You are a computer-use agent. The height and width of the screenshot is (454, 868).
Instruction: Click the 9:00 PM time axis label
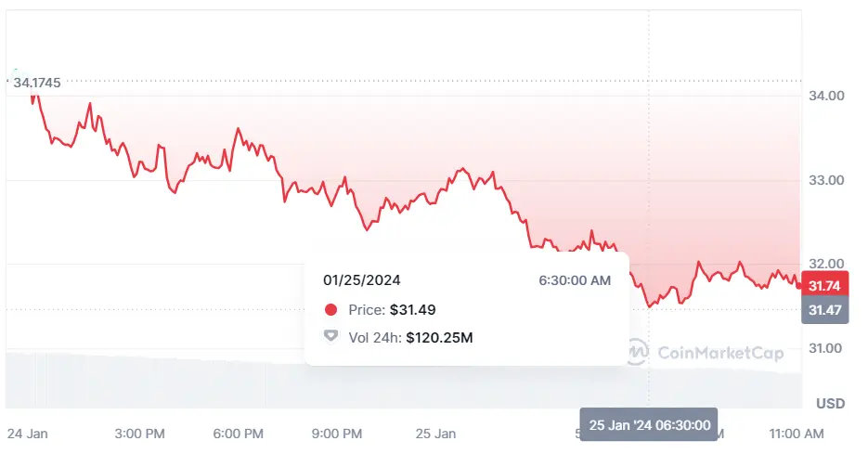pyautogui.click(x=337, y=434)
